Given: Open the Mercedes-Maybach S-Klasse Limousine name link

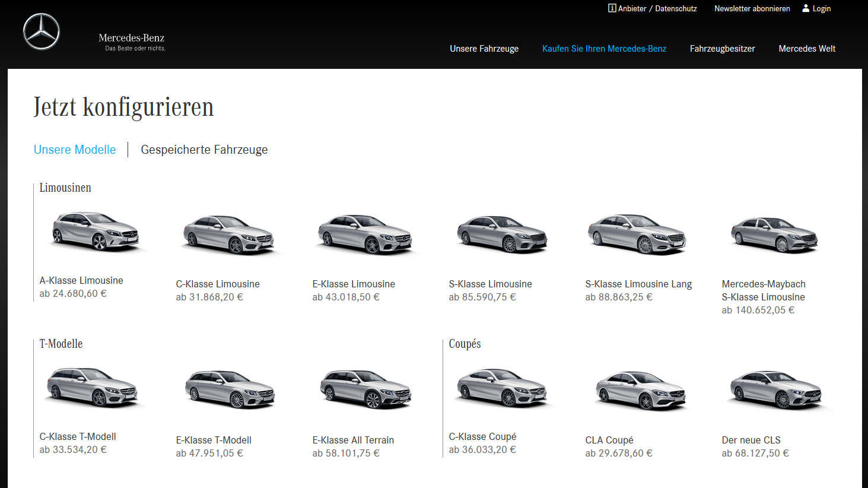Looking at the screenshot, I should click(x=764, y=290).
